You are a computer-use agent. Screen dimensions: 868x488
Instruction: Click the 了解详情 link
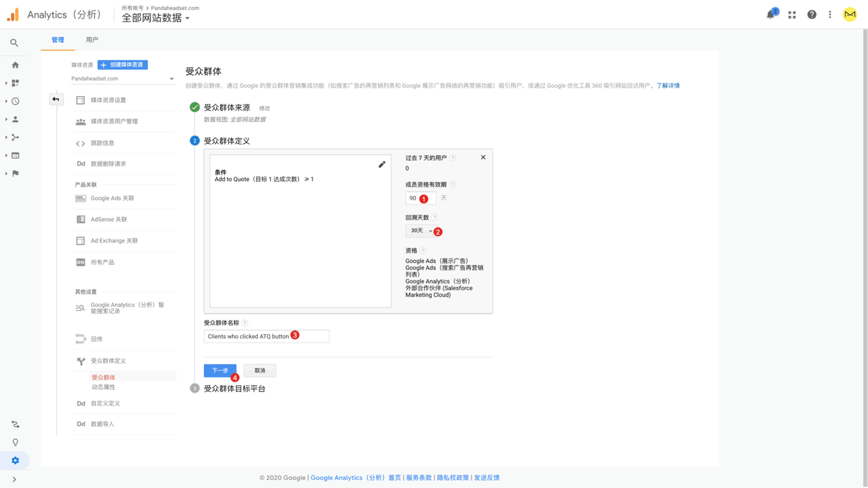[668, 86]
